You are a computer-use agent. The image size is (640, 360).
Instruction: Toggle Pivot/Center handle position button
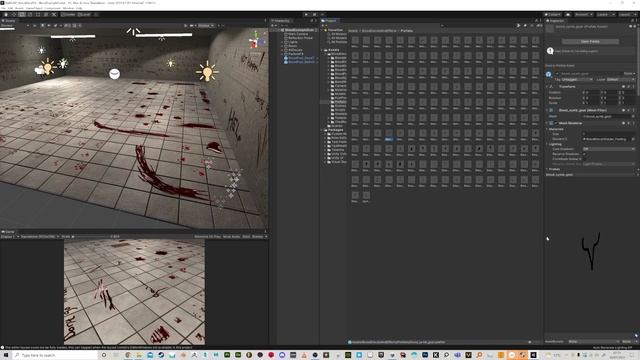[69, 14]
